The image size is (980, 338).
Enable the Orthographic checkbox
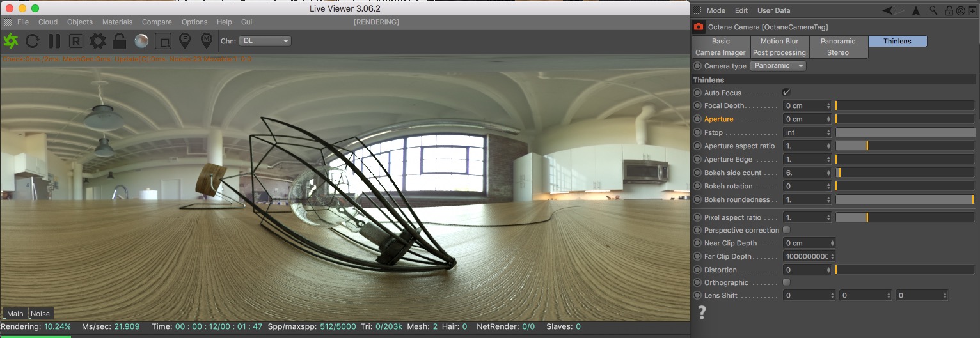[786, 282]
